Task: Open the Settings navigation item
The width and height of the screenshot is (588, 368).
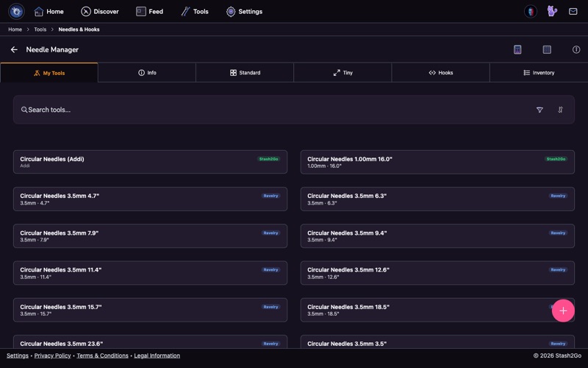Action: click(244, 12)
